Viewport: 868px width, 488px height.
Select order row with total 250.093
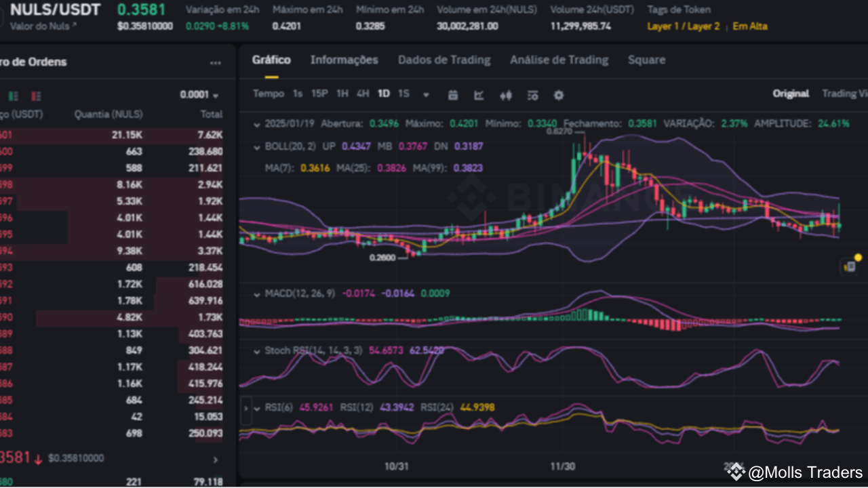111,433
